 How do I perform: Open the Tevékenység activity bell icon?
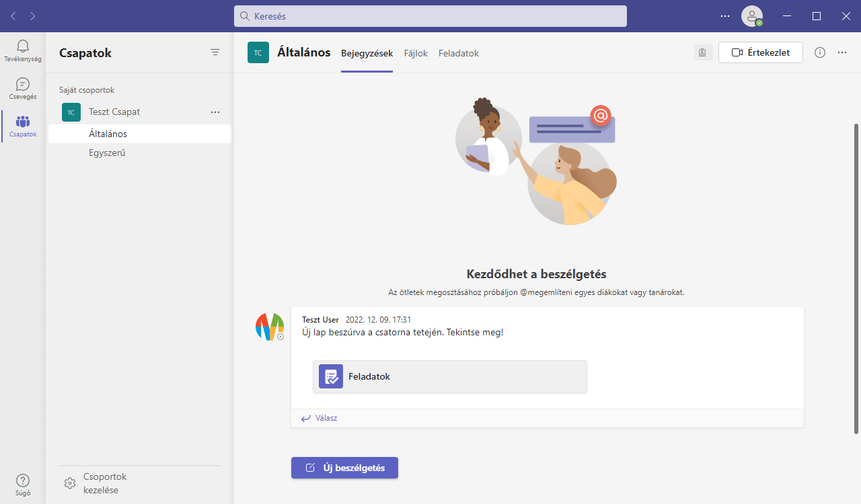coord(23,46)
